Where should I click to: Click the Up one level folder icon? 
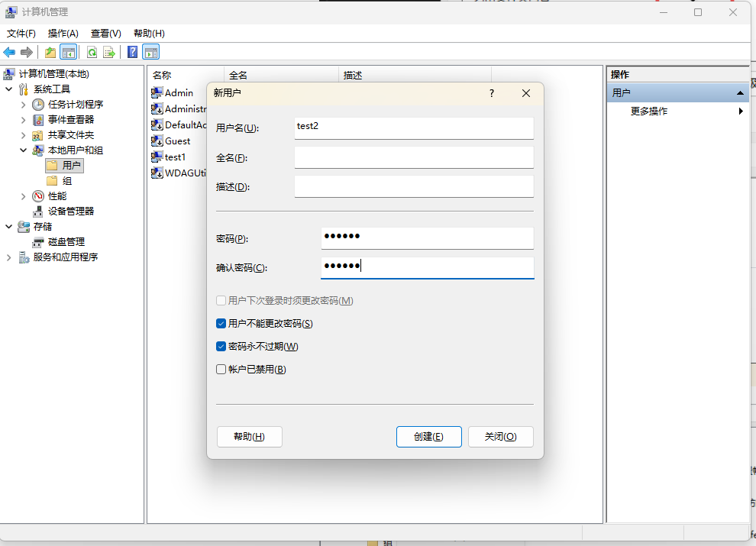(x=50, y=52)
